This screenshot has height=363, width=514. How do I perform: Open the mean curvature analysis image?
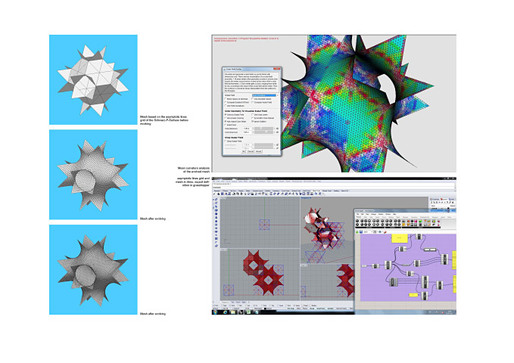(334, 103)
